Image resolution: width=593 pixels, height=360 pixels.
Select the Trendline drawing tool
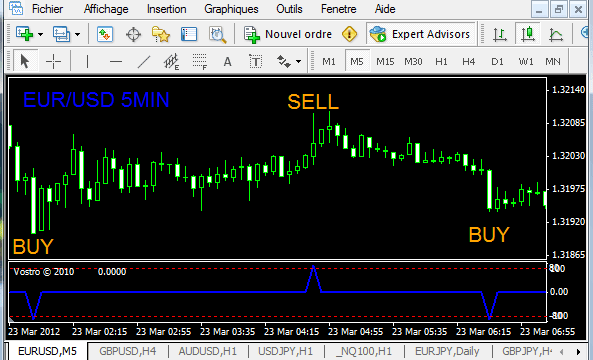[x=144, y=61]
